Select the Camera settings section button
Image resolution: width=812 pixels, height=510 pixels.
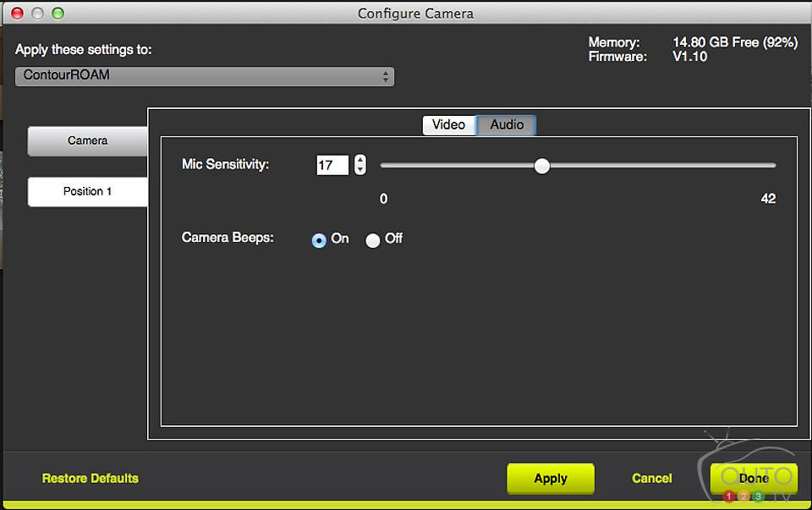[88, 141]
